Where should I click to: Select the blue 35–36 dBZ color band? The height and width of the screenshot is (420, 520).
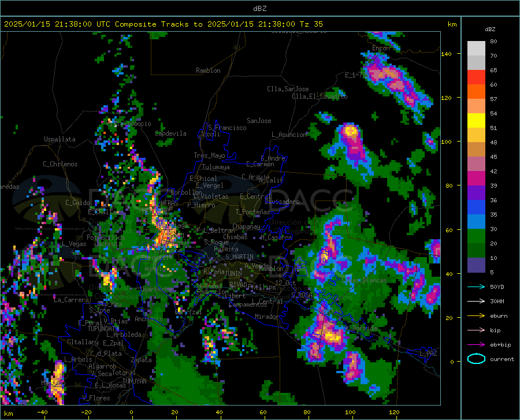(x=476, y=207)
